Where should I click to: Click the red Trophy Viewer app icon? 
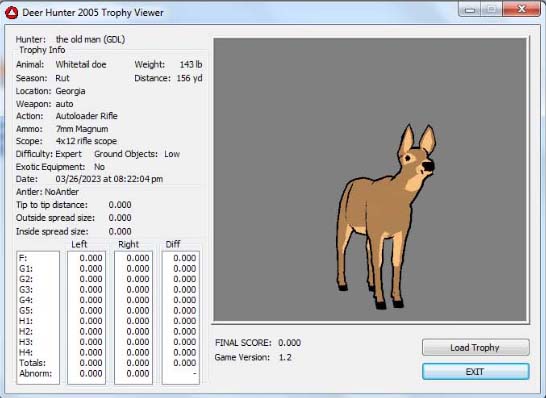coord(11,13)
